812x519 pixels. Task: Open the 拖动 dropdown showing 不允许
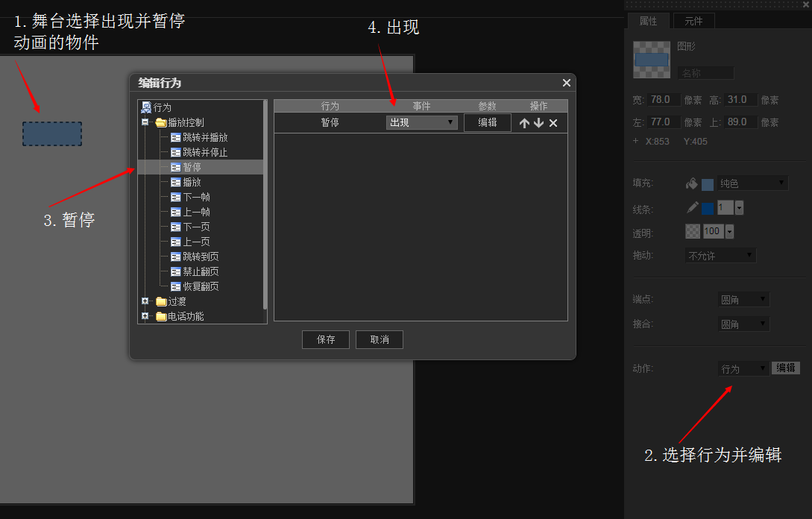pyautogui.click(x=720, y=255)
